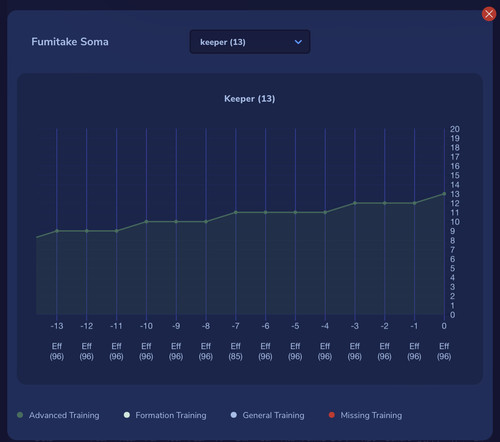Click the data point at week -1

pos(414,203)
